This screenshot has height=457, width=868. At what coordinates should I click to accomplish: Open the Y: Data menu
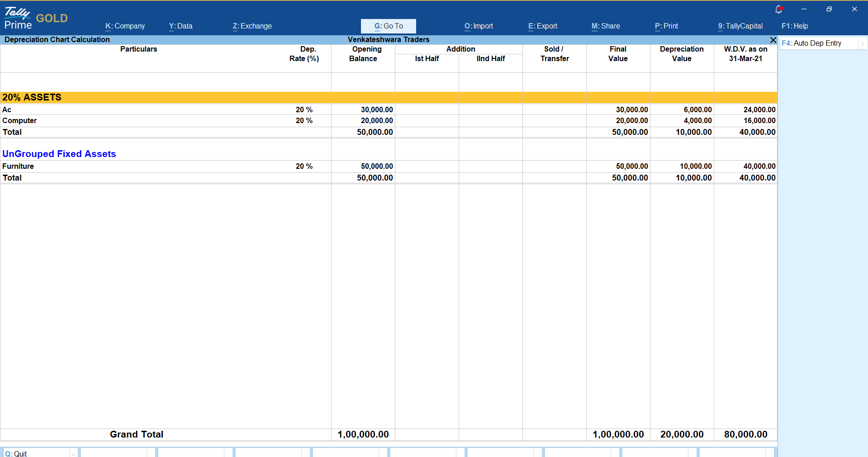(180, 26)
